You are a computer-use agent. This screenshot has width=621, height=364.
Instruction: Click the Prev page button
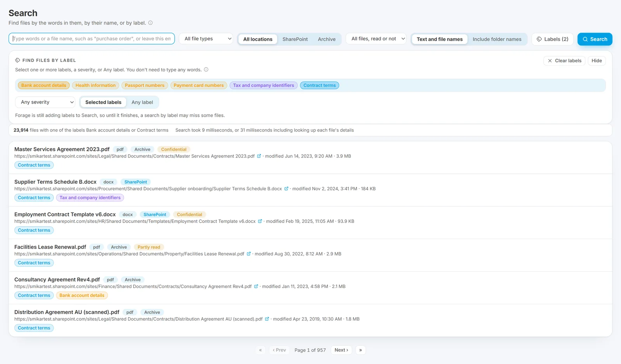tap(279, 350)
